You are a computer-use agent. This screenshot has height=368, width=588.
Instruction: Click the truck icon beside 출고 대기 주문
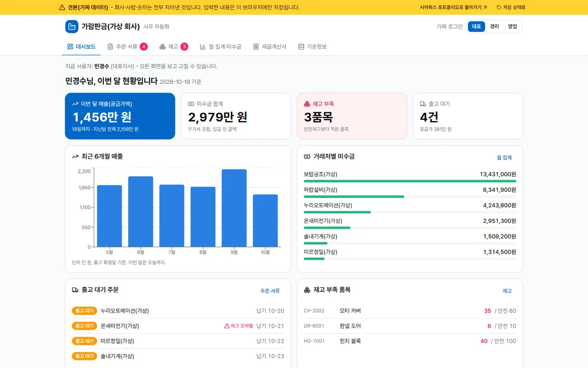(x=75, y=290)
